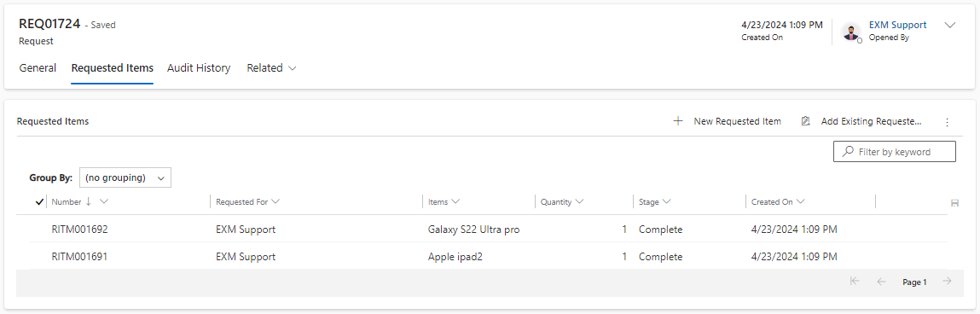Screen dimensions: 980x314
Task: Switch to the General tab
Action: 38,68
